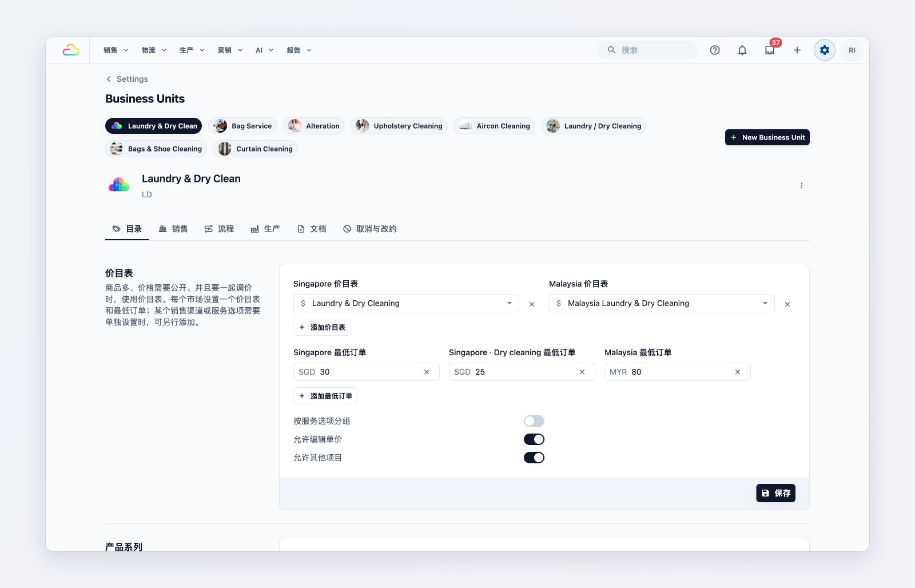This screenshot has height=588, width=915.
Task: Click the Laundry & Dry Clean unit logo
Action: (119, 185)
